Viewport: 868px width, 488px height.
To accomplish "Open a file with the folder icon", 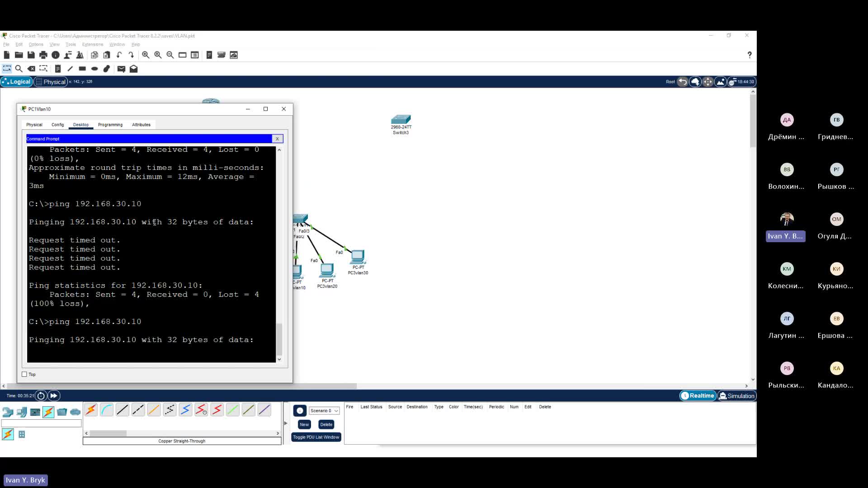I will tap(19, 55).
